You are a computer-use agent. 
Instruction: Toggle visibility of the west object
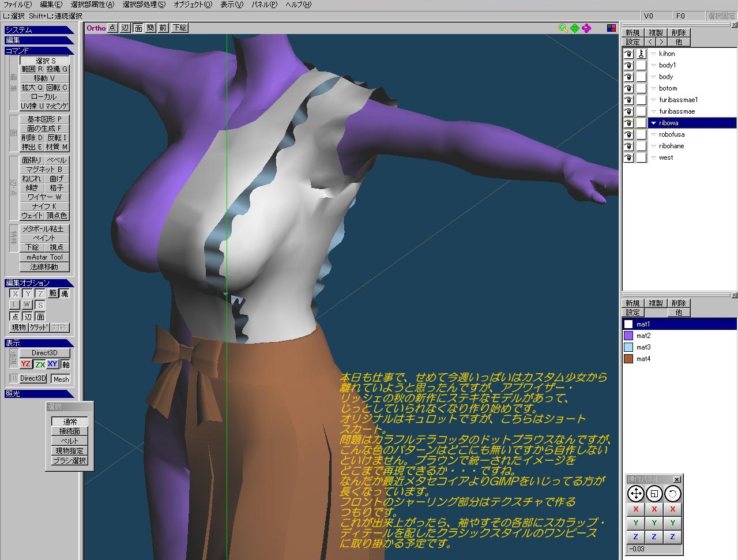[x=628, y=157]
